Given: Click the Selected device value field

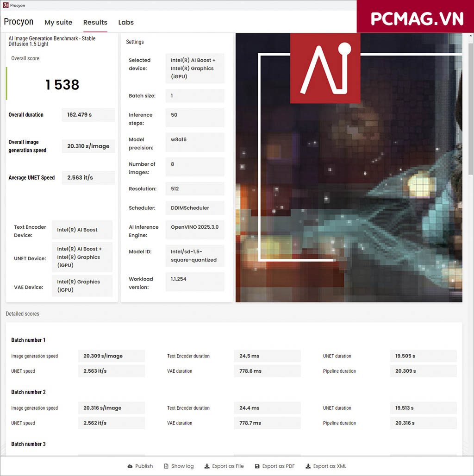Looking at the screenshot, I should click(x=194, y=69).
